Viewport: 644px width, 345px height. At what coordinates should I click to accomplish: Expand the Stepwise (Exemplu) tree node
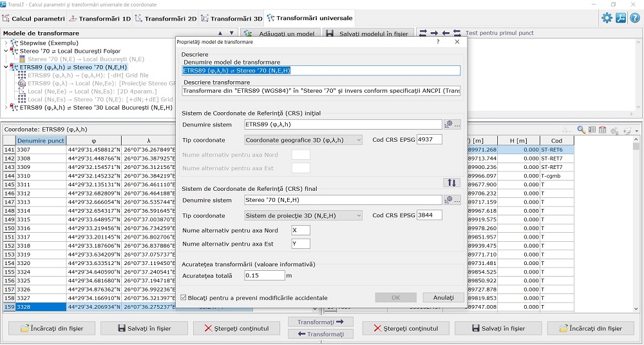(x=6, y=43)
